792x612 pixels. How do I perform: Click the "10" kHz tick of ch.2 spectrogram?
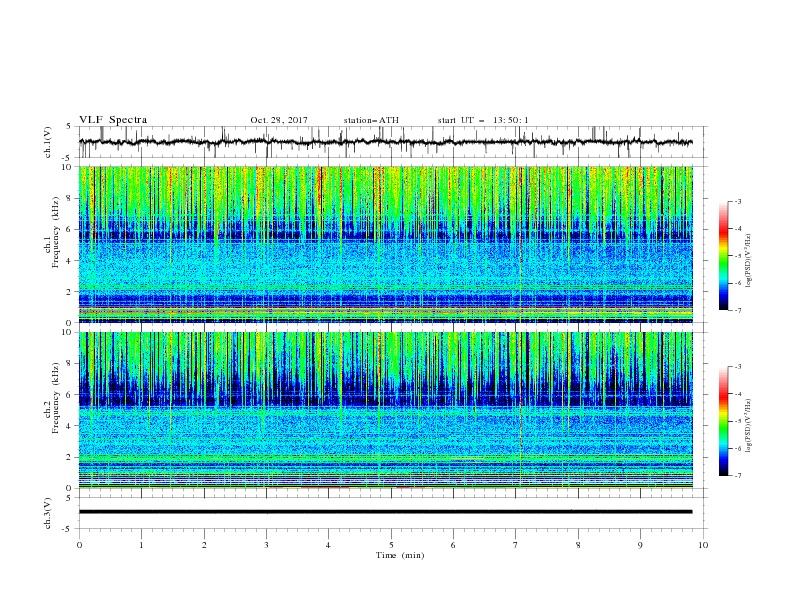[x=68, y=332]
